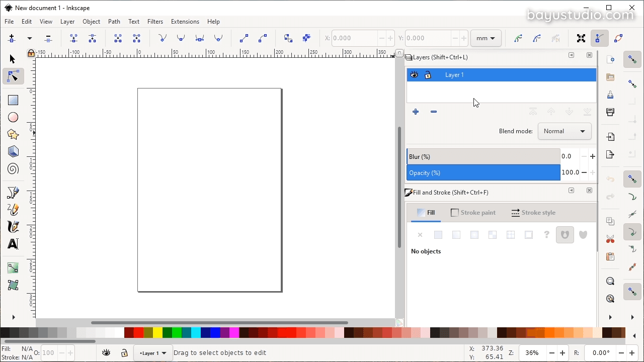Viewport: 644px width, 362px height.
Task: Select the 3D Box tool
Action: 13,151
